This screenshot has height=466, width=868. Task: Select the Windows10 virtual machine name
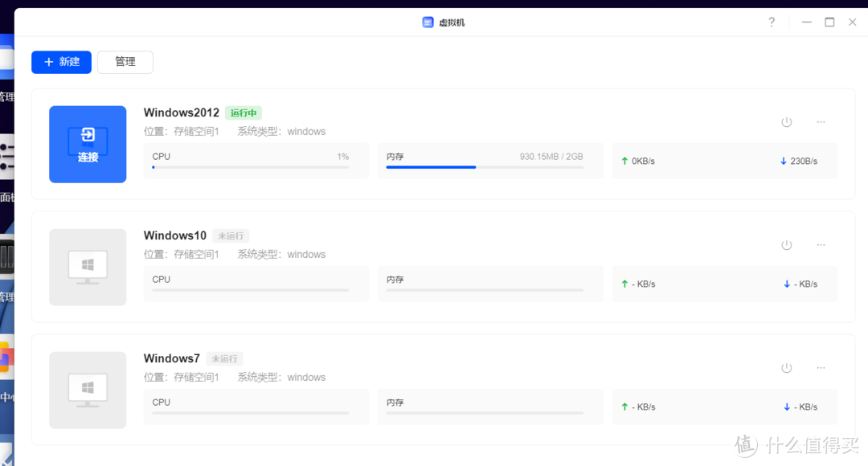pos(175,235)
